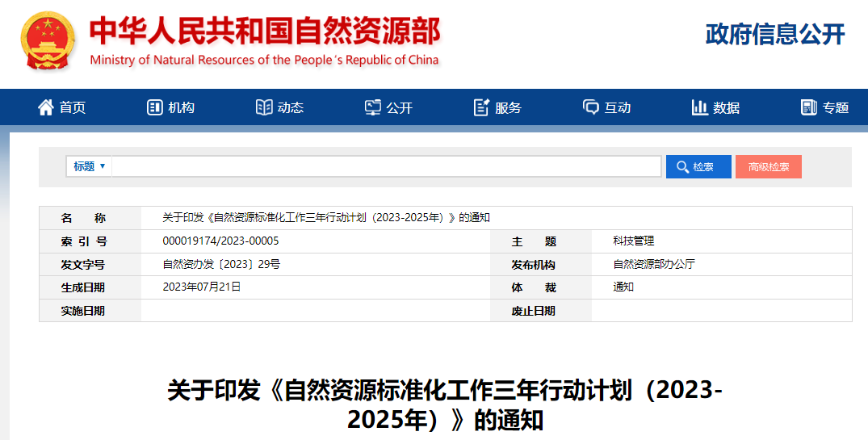Image resolution: width=868 pixels, height=440 pixels.
Task: Focus the search text input field
Action: click(387, 166)
